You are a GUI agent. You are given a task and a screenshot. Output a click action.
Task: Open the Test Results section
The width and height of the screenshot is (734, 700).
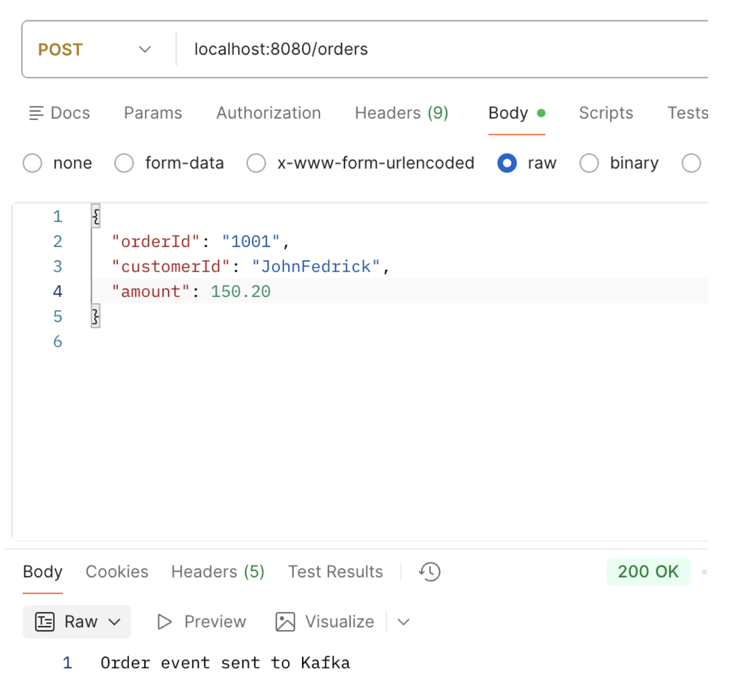335,571
